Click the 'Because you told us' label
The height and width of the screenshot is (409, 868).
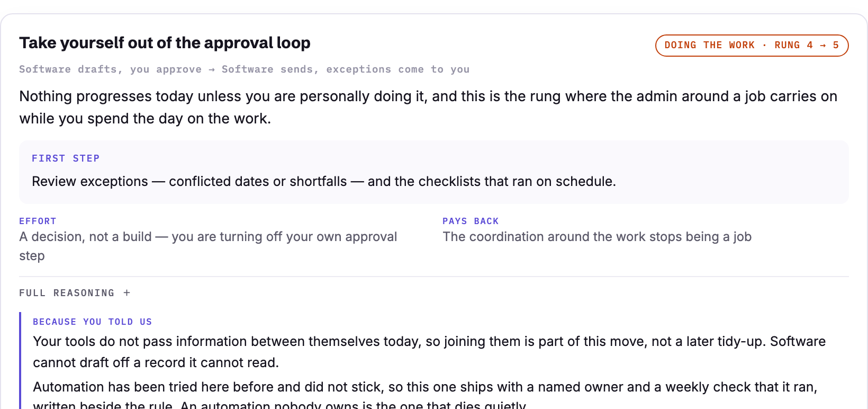[x=92, y=322]
